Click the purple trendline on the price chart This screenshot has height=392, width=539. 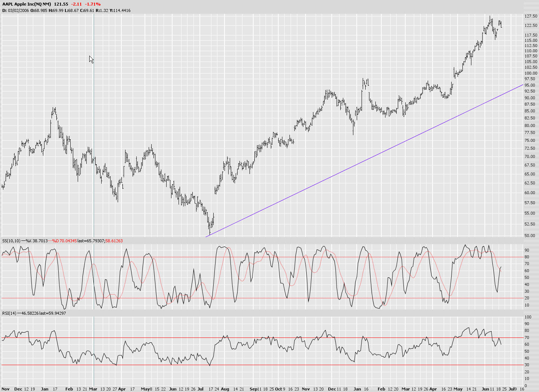pyautogui.click(x=364, y=161)
